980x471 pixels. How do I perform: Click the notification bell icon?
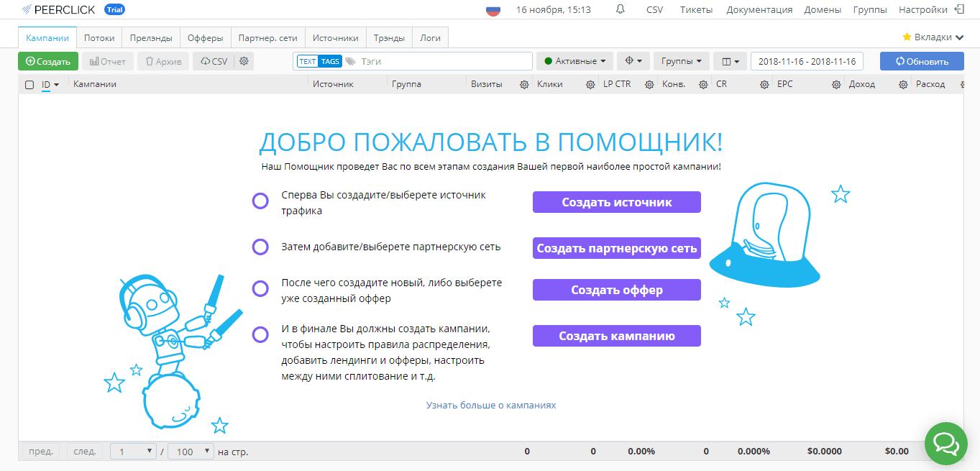[620, 9]
